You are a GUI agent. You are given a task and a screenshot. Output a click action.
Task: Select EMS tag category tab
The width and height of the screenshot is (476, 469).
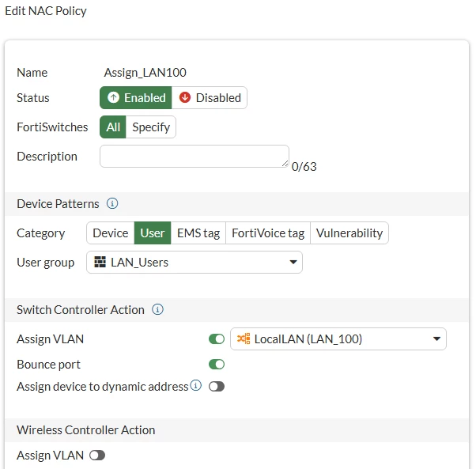click(x=198, y=233)
